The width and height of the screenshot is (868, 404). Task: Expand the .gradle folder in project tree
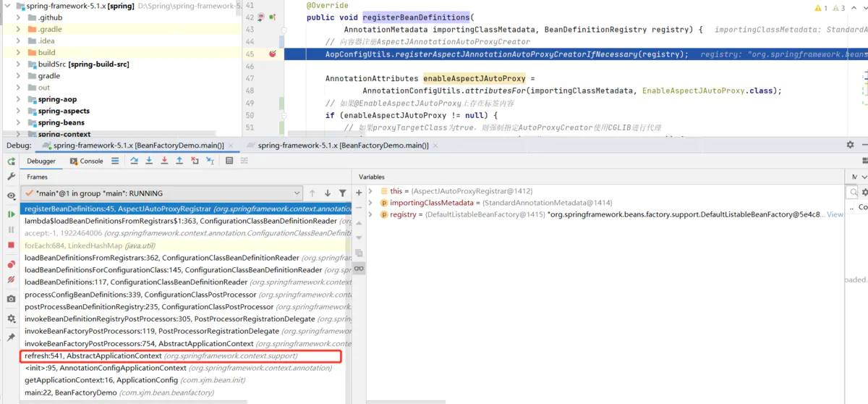(x=18, y=29)
